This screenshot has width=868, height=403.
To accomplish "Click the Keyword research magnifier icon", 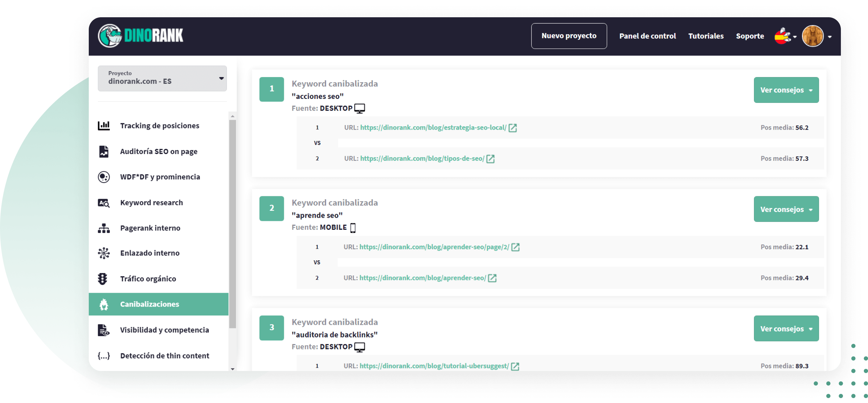I will pos(104,203).
